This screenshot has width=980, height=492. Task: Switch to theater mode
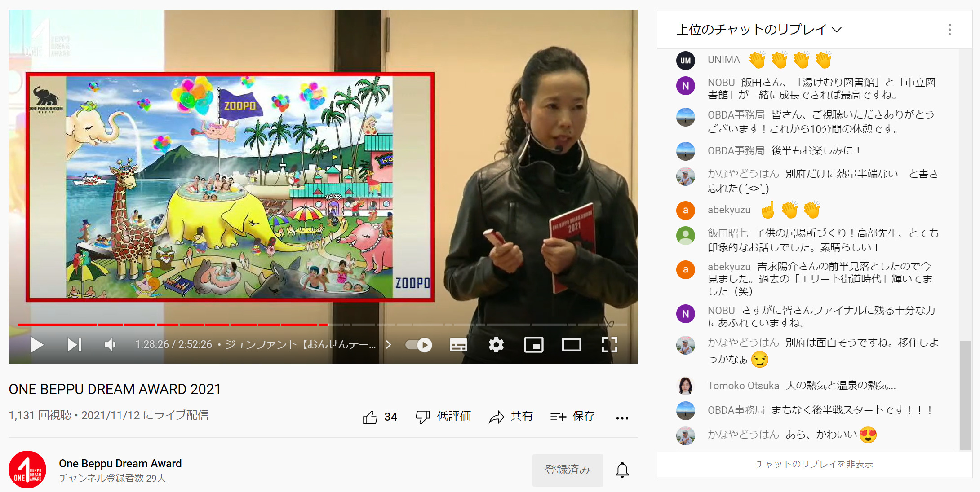[x=572, y=345]
